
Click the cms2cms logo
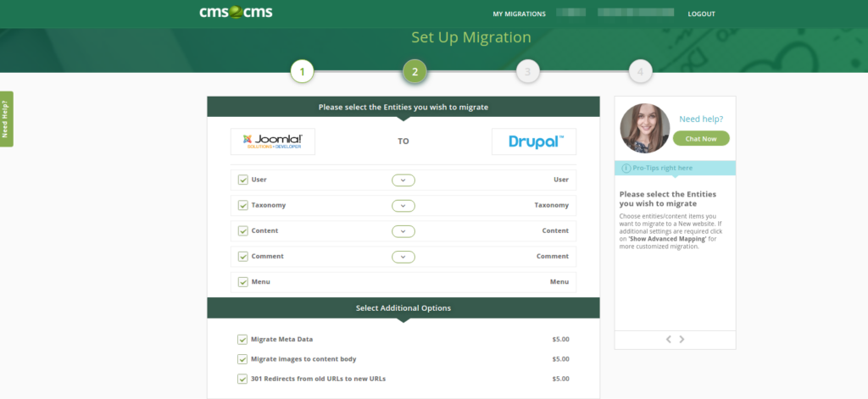click(x=236, y=12)
